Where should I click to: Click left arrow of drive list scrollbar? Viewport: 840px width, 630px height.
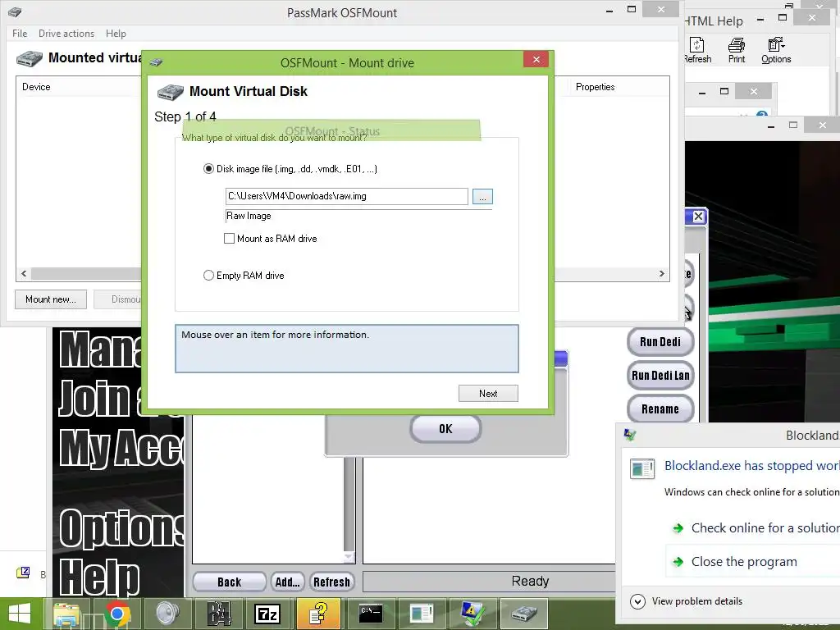(24, 274)
